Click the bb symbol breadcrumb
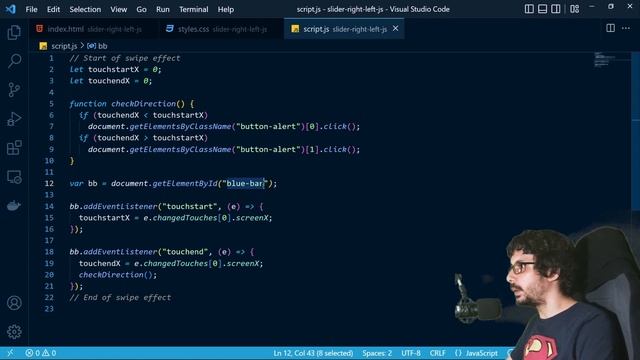The image size is (640, 360). tap(98, 46)
